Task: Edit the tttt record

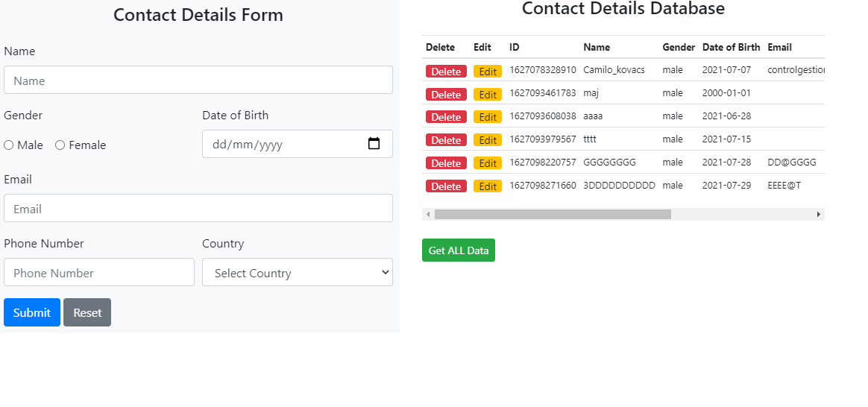Action: click(x=488, y=140)
